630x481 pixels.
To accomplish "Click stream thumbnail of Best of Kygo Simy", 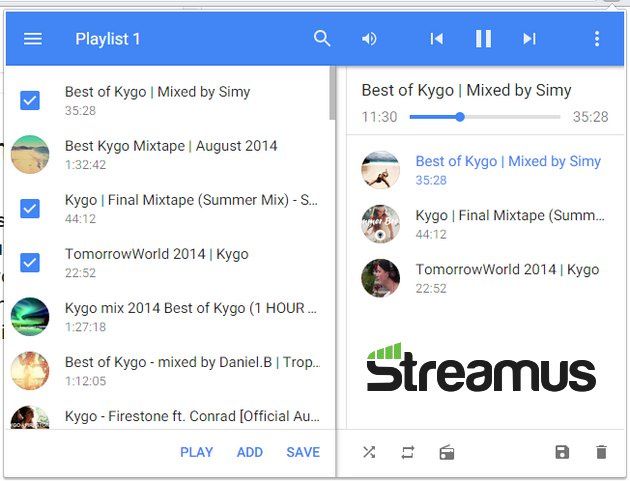I will coord(380,170).
